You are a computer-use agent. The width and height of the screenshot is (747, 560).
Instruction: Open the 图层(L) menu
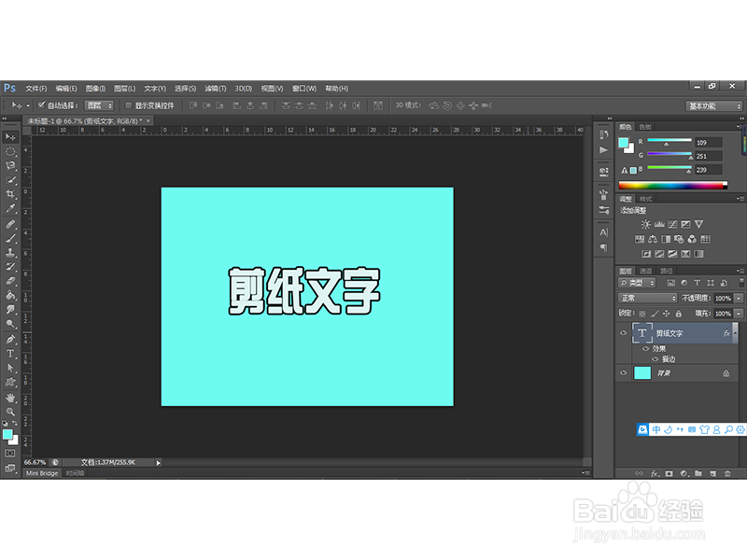124,89
